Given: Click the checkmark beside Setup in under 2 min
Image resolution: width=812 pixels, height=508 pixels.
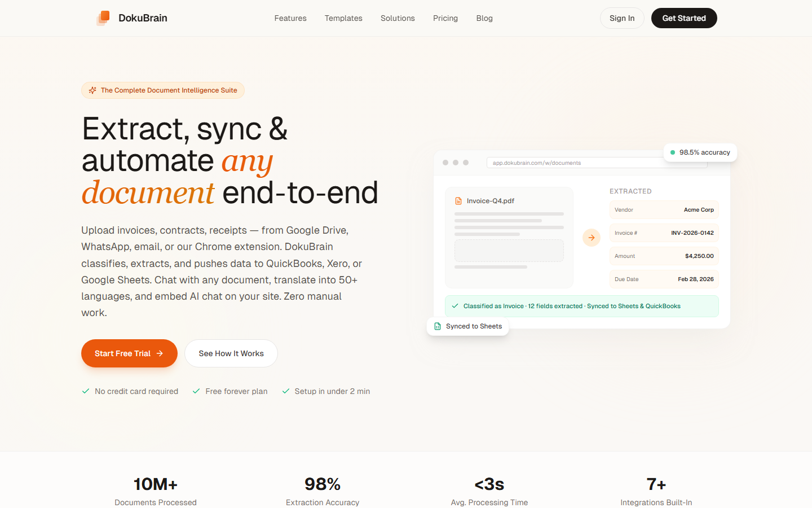Looking at the screenshot, I should click(285, 391).
